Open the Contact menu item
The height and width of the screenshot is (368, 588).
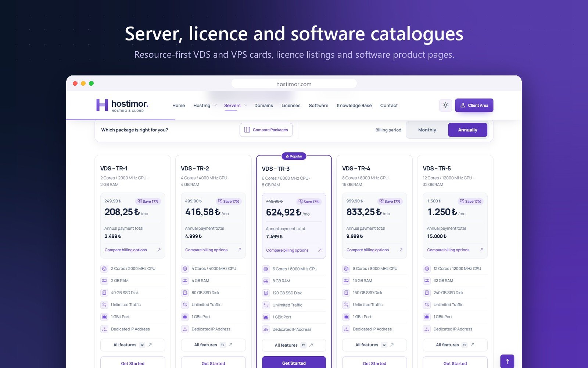[389, 106]
